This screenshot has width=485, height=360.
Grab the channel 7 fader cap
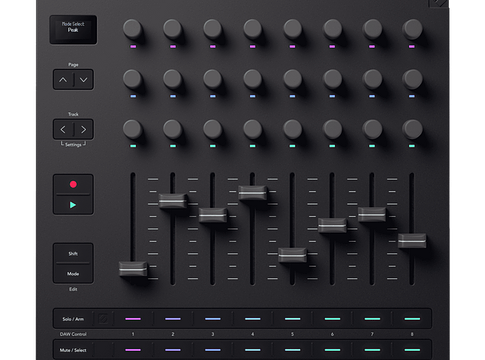tap(372, 214)
